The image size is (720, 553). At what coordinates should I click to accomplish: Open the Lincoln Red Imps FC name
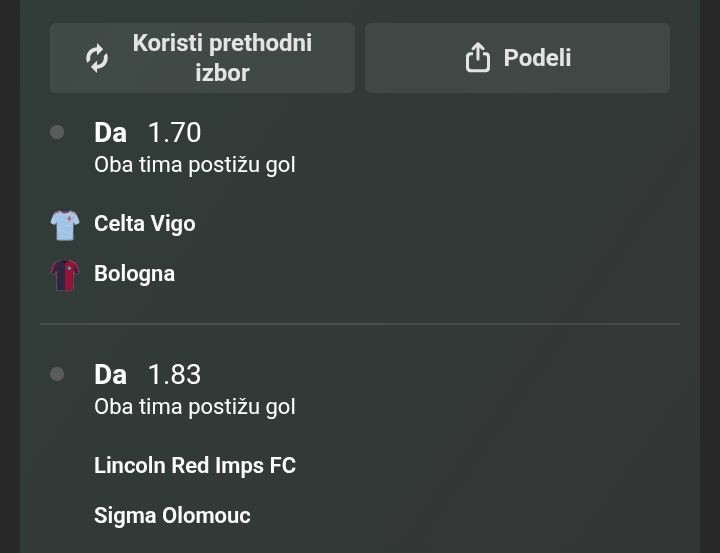pos(195,465)
